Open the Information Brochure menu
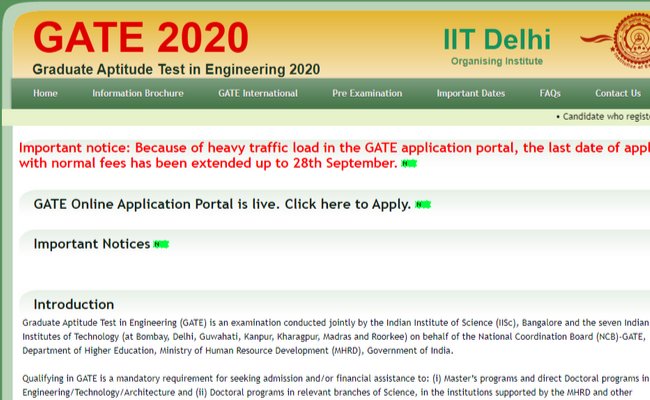 click(138, 93)
